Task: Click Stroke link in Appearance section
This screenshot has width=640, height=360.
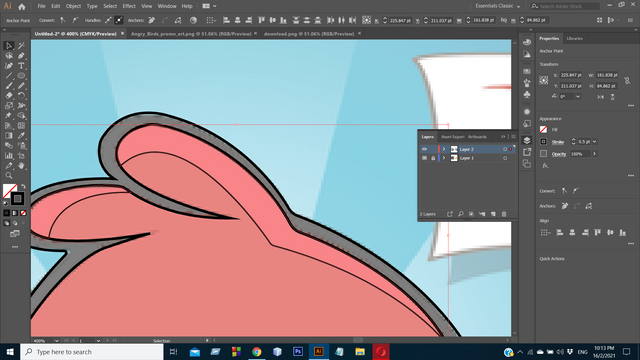Action: click(x=558, y=142)
